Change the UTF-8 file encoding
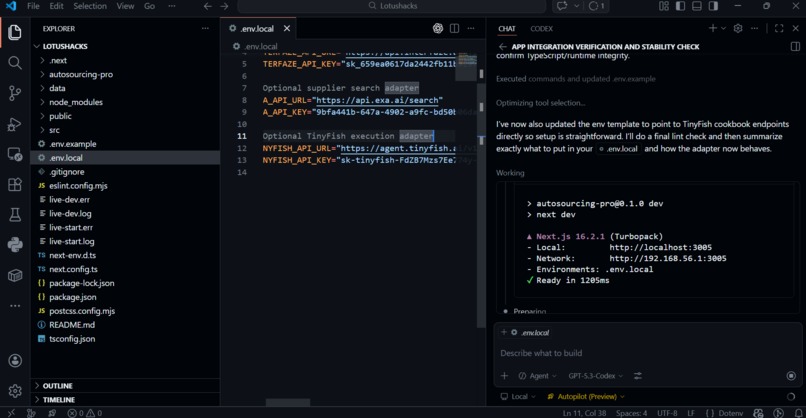This screenshot has width=806, height=418. (x=667, y=413)
